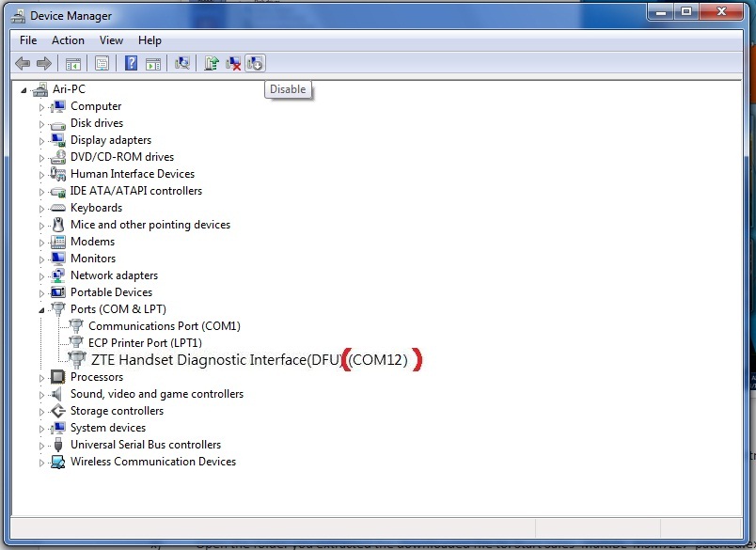Click the 'System devices' label
Screen dimensions: 756x550
pyautogui.click(x=108, y=428)
